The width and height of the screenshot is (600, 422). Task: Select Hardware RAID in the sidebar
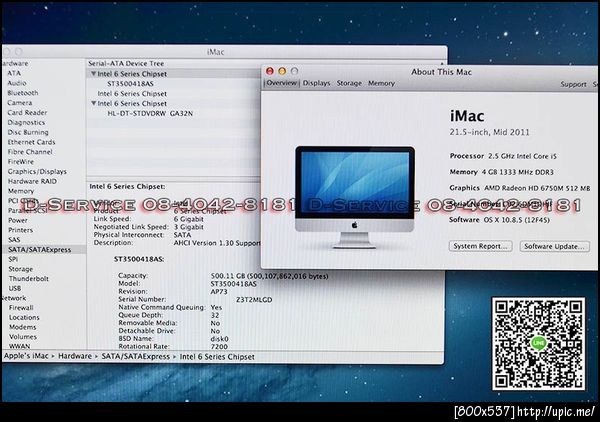tap(32, 181)
